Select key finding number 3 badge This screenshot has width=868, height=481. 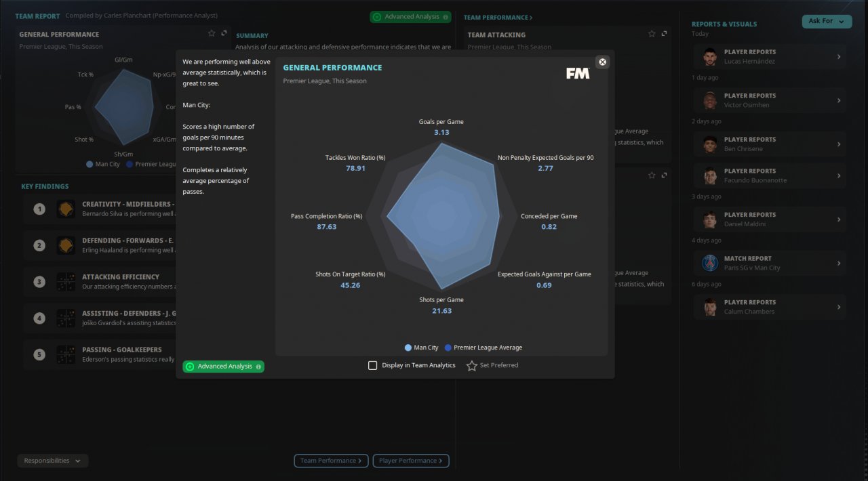39,281
